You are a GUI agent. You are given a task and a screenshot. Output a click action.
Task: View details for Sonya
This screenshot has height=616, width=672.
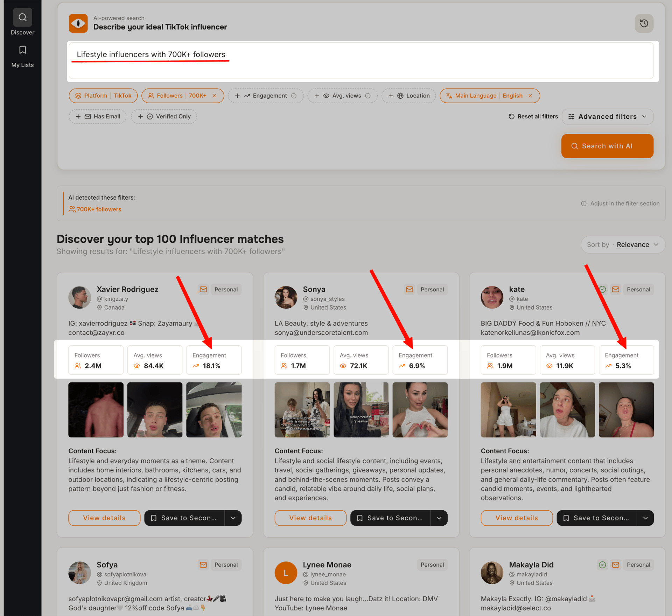click(310, 518)
